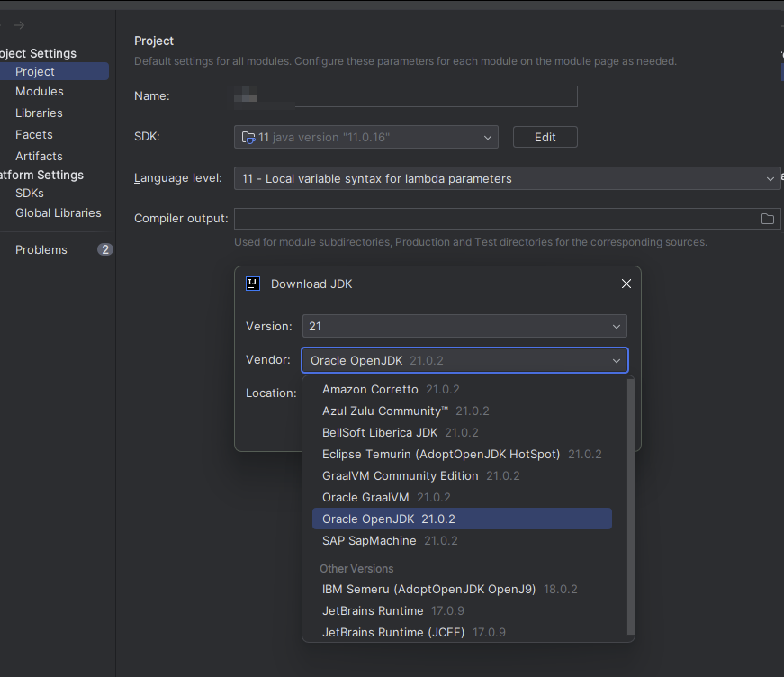Image resolution: width=784 pixels, height=677 pixels.
Task: Select JetBrains Runtime 17.0.9
Action: [x=462, y=610]
